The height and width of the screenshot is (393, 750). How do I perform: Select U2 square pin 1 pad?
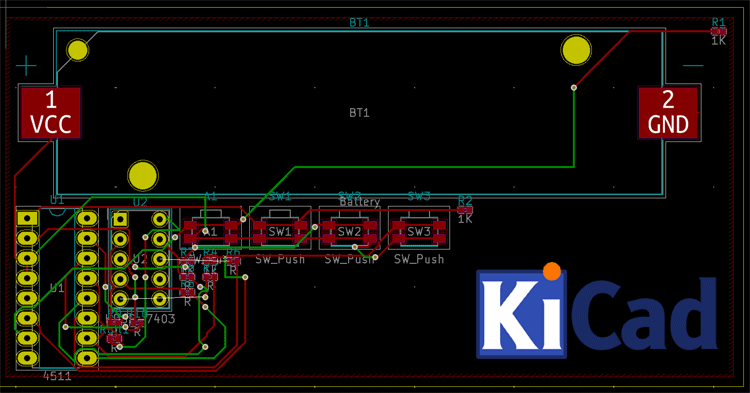coord(120,219)
